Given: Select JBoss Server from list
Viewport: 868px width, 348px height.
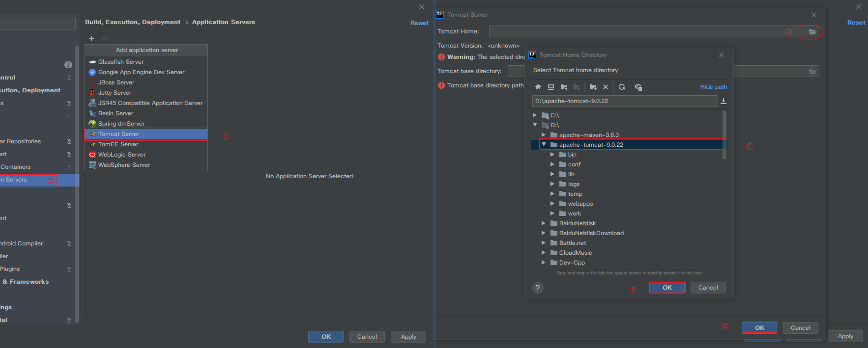Looking at the screenshot, I should (146, 82).
